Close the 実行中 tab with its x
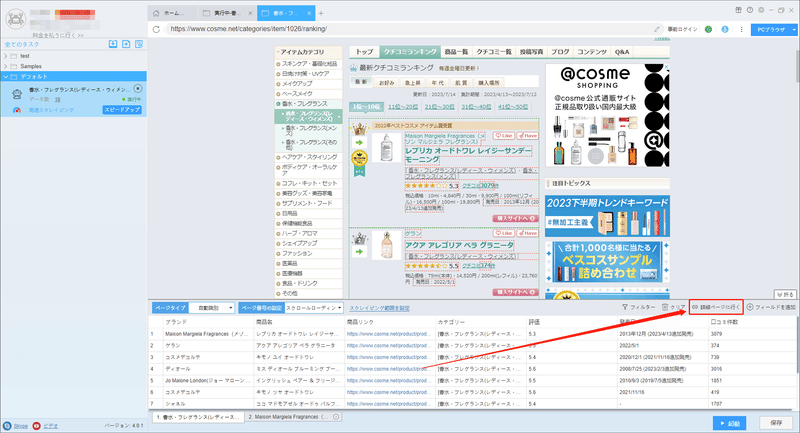Image resolution: width=800 pixels, height=433 pixels. point(250,13)
